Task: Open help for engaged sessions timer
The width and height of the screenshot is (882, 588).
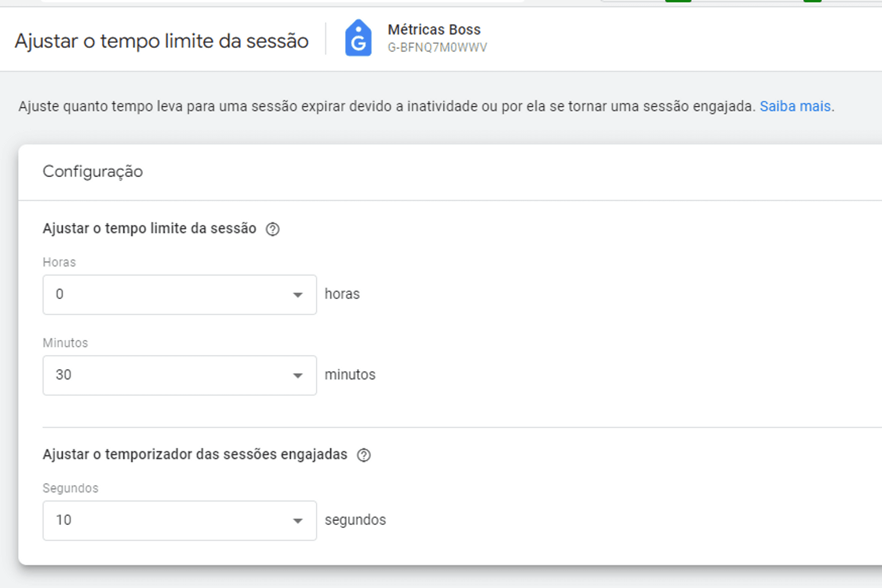Action: [x=364, y=455]
